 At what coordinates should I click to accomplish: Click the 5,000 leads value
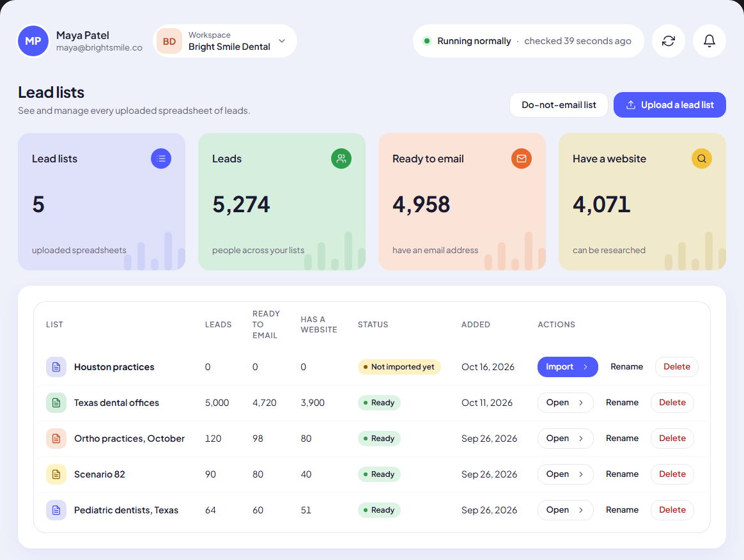tap(217, 403)
